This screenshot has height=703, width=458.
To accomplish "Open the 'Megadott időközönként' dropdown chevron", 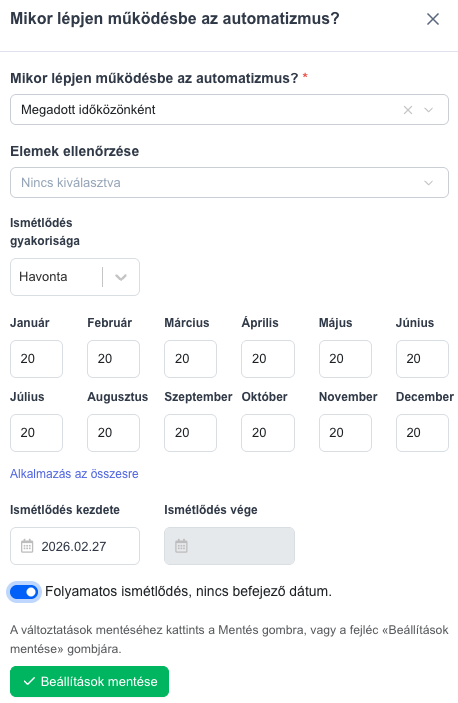I will click(428, 110).
